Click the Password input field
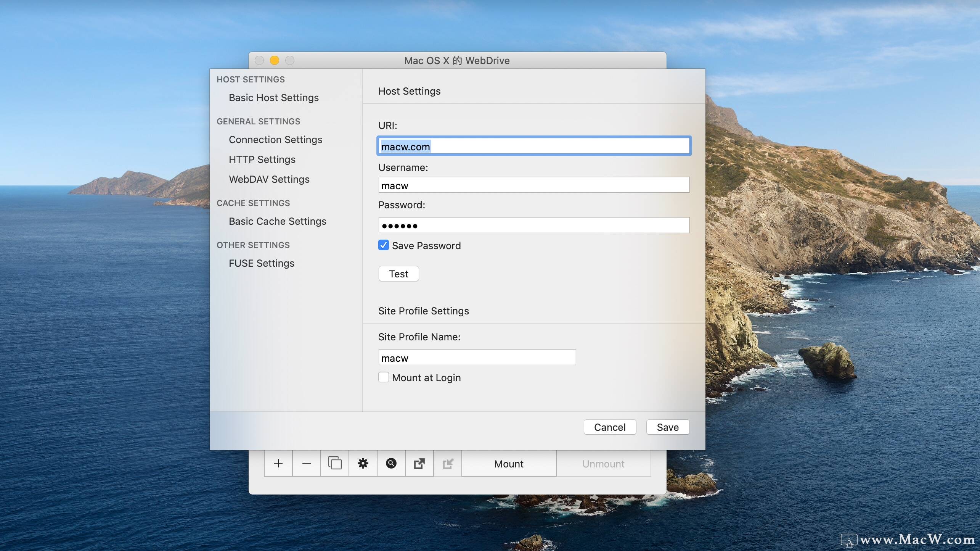 tap(534, 225)
